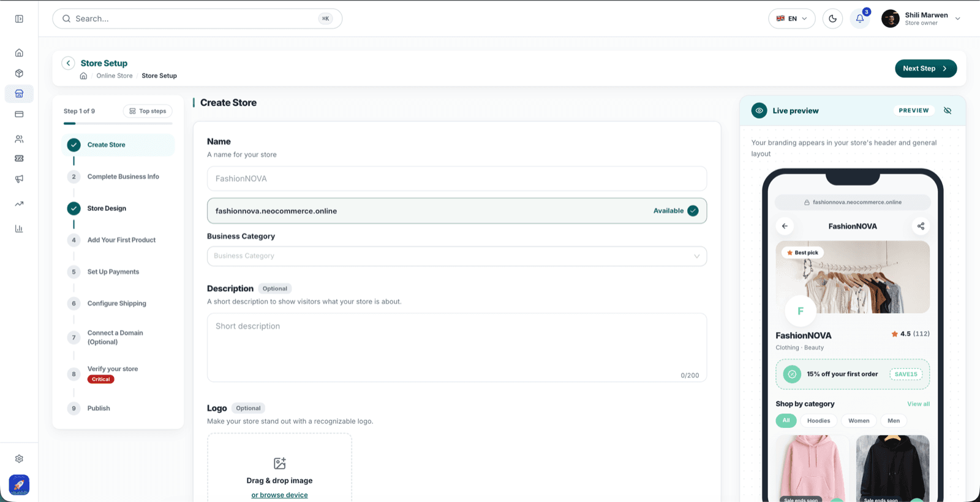Click the pink hoodie product thumbnail
The image size is (980, 502).
coord(812,468)
